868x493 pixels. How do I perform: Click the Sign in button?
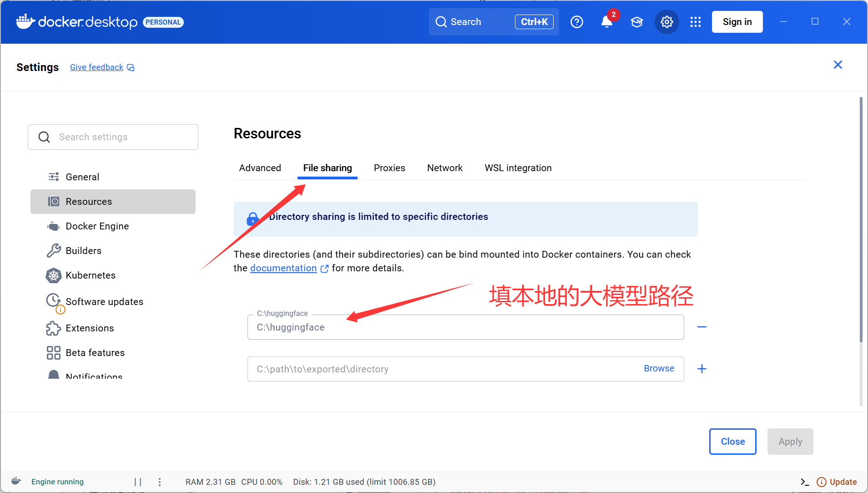coord(737,22)
